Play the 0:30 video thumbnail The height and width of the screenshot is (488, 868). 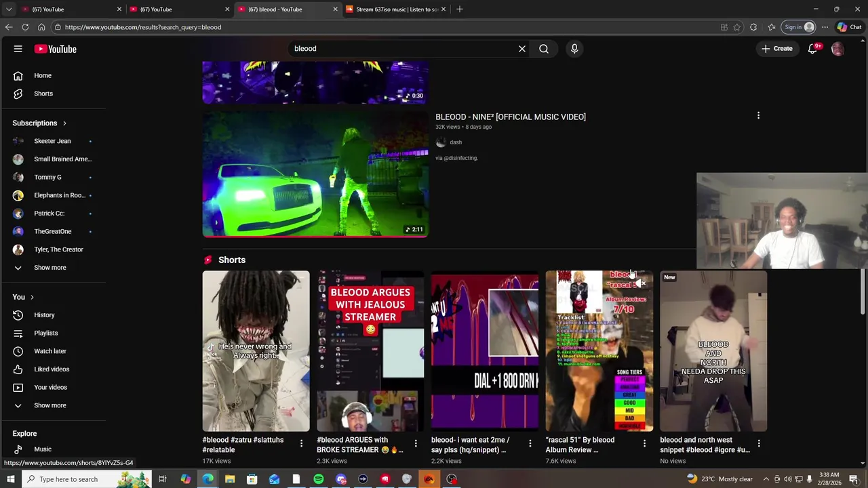315,82
